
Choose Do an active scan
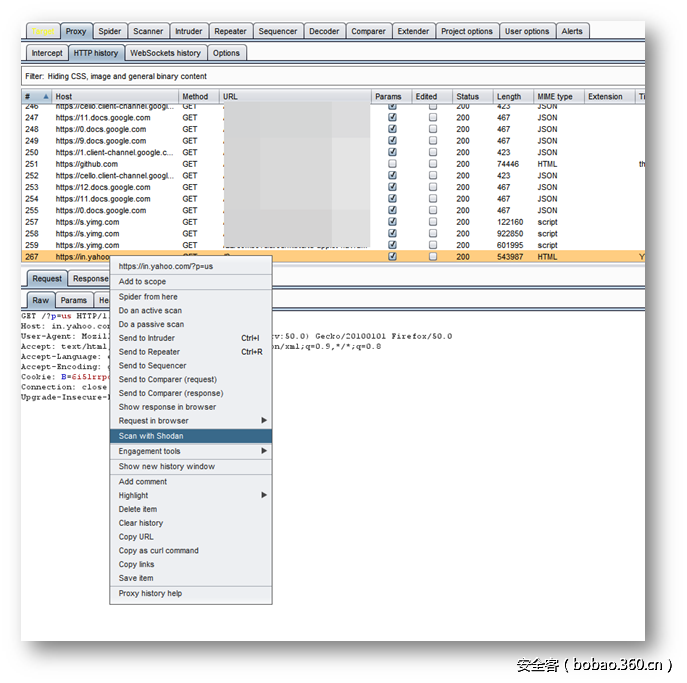coord(151,311)
